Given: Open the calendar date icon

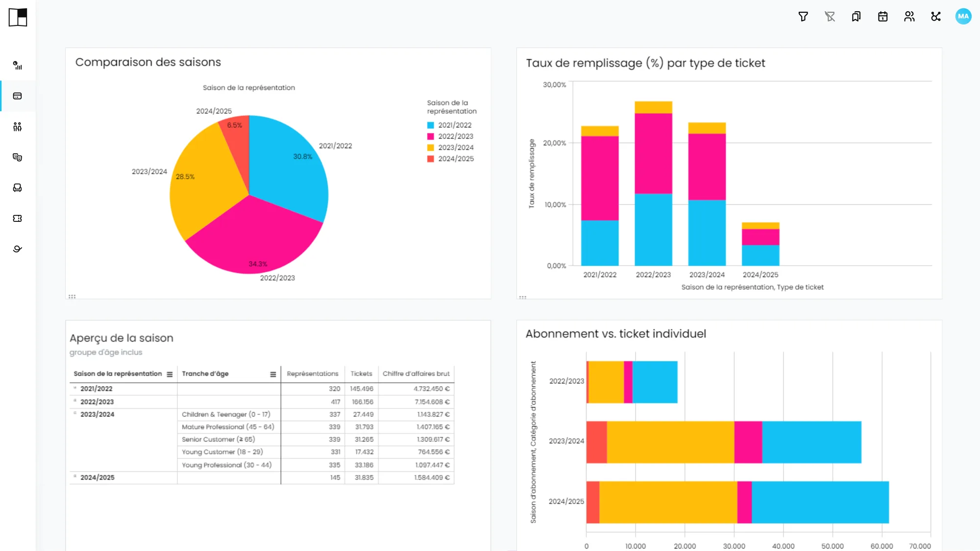Looking at the screenshot, I should [x=882, y=17].
